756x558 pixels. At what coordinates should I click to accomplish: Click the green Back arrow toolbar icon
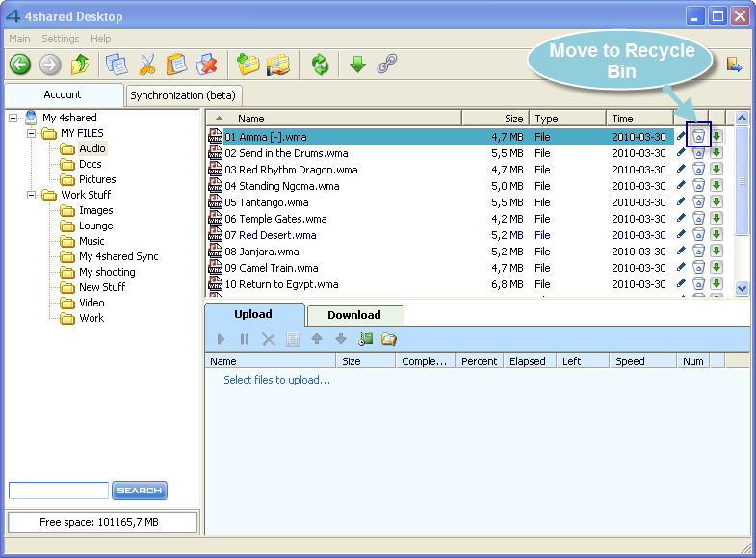pos(20,65)
